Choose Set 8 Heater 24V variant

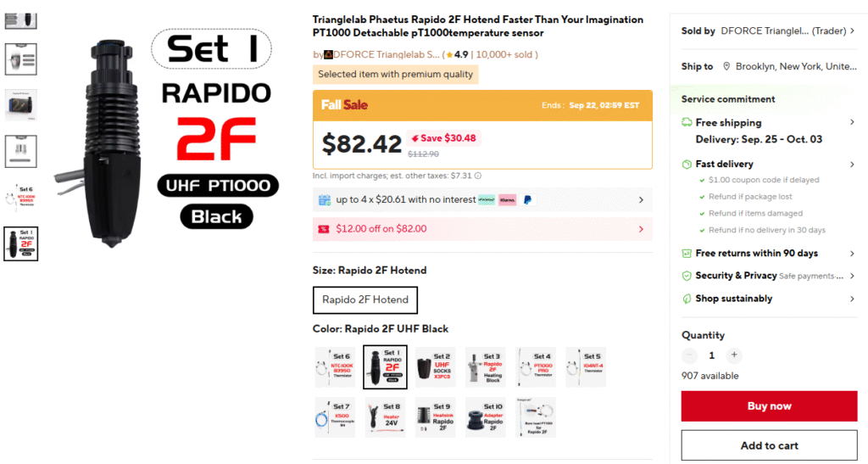point(385,417)
